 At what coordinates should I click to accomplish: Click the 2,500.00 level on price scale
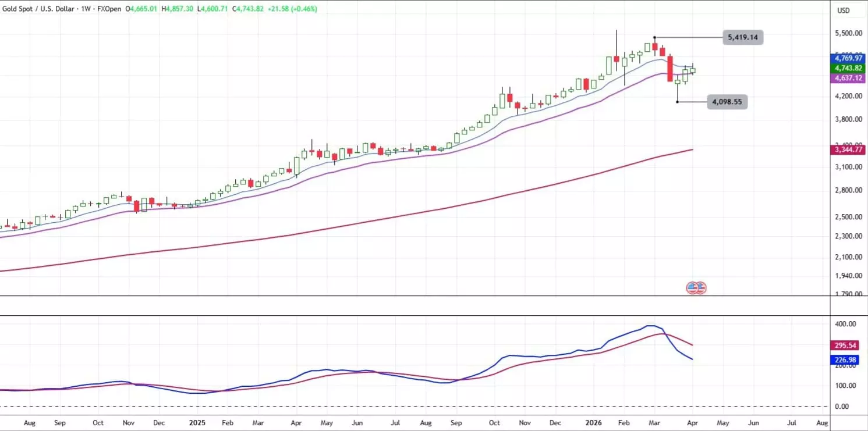848,217
